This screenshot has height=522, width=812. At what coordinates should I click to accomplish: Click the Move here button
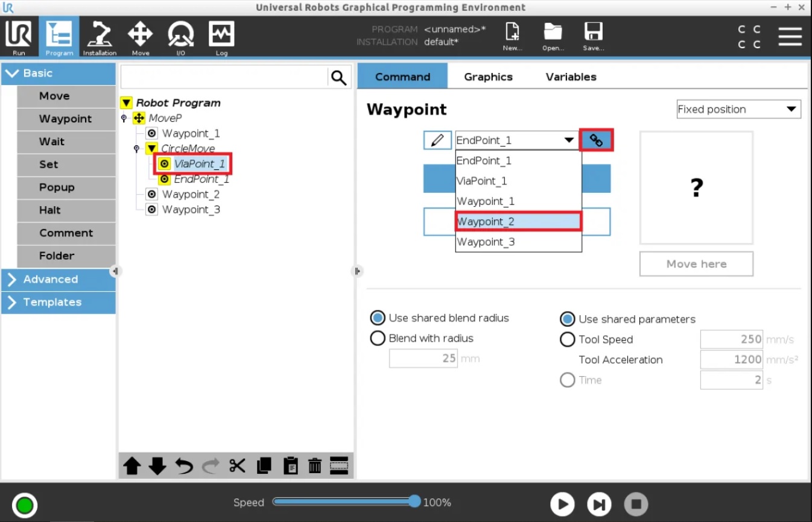coord(696,264)
